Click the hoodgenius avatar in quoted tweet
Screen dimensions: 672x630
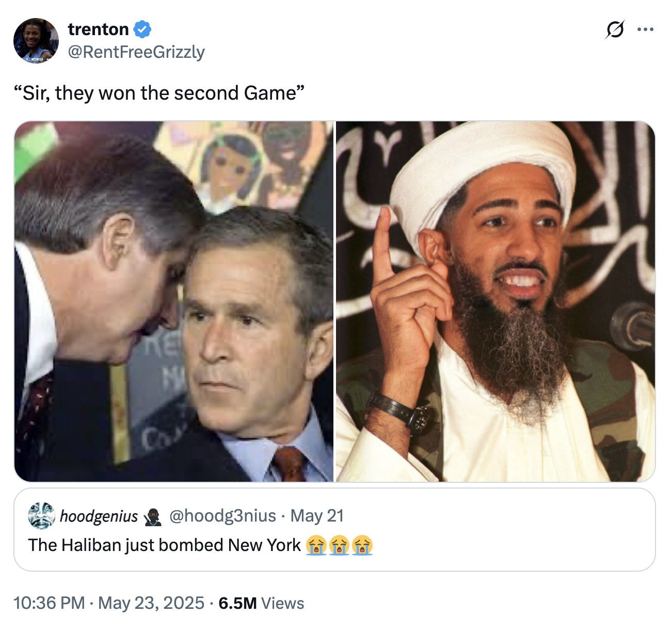point(41,515)
